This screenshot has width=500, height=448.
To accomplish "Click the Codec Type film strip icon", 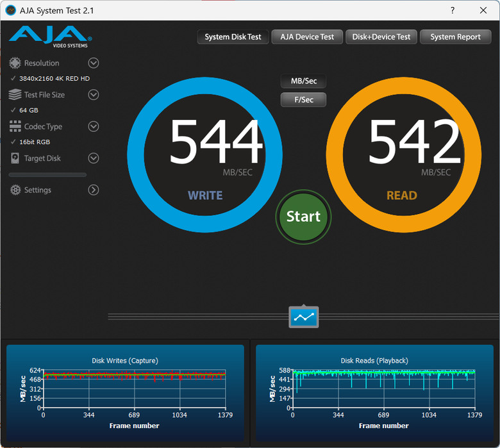I will (x=15, y=126).
